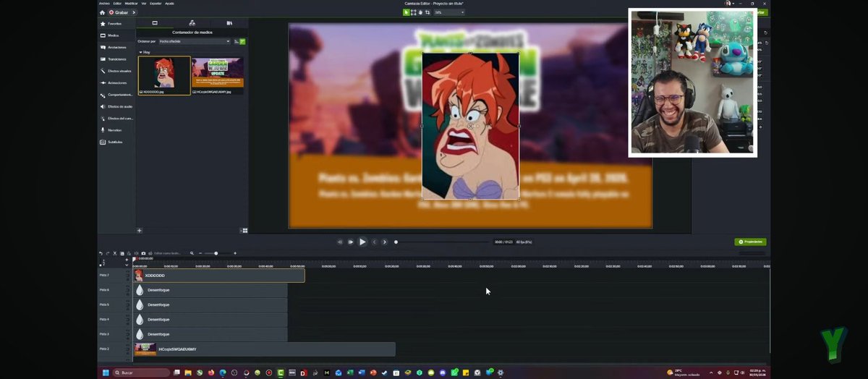The width and height of the screenshot is (868, 379).
Task: Zoom in timeline with plus icon
Action: pos(235,253)
